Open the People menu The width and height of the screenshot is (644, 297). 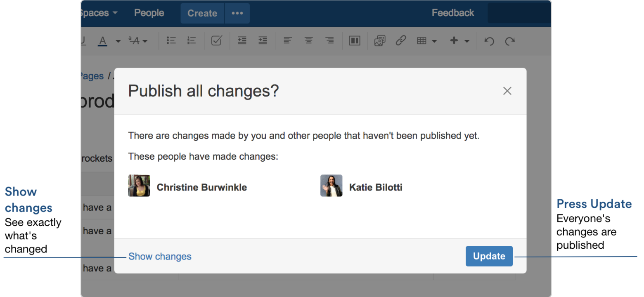coord(149,13)
